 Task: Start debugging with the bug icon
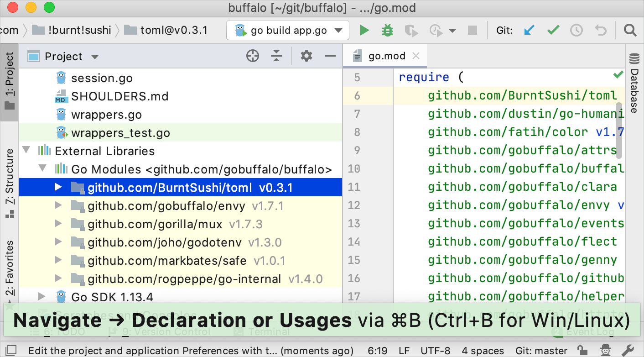coord(387,30)
